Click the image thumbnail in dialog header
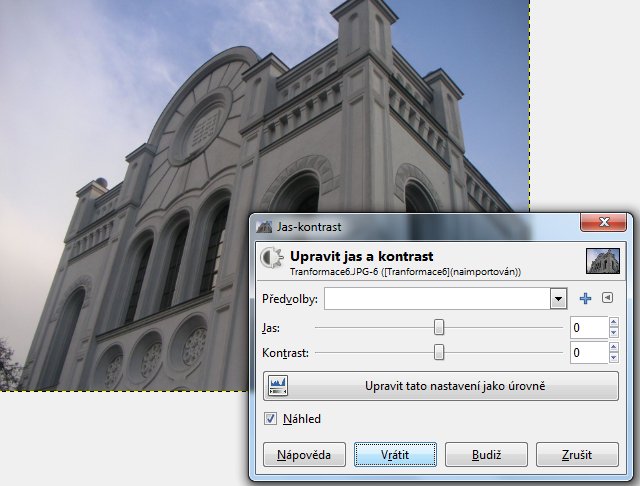The width and height of the screenshot is (640, 486). [x=603, y=261]
